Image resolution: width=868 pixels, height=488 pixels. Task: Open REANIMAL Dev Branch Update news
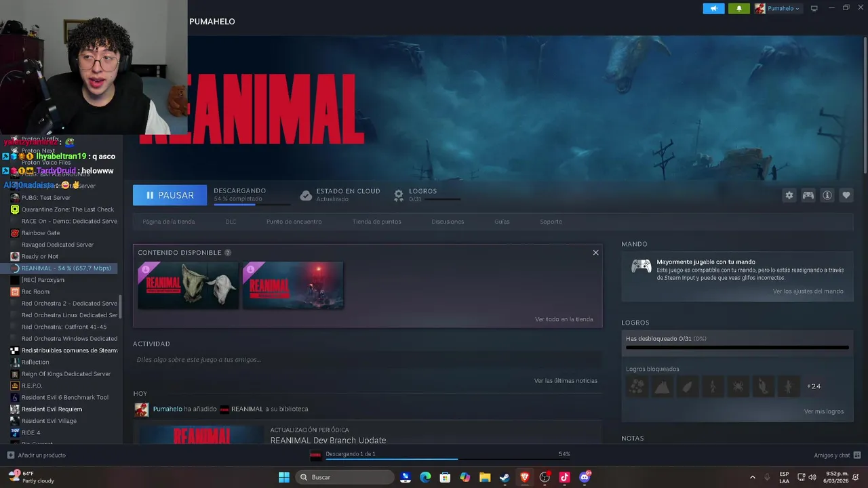click(x=328, y=441)
